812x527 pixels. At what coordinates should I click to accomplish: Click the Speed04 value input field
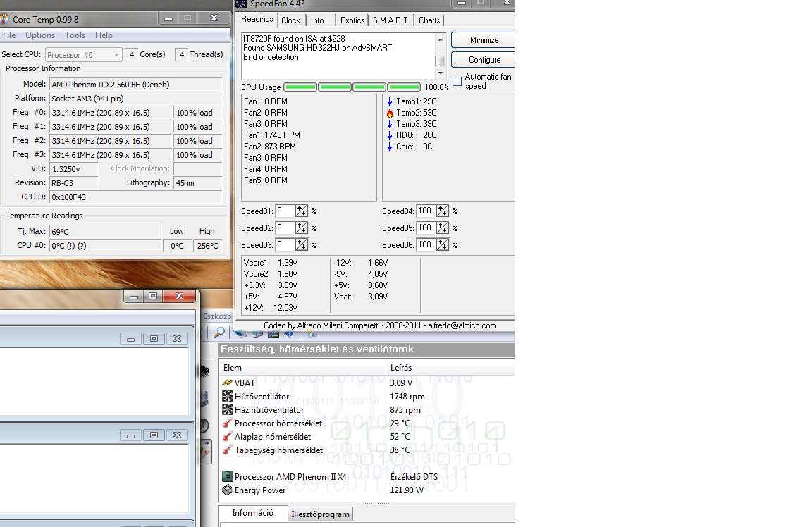pyautogui.click(x=426, y=211)
